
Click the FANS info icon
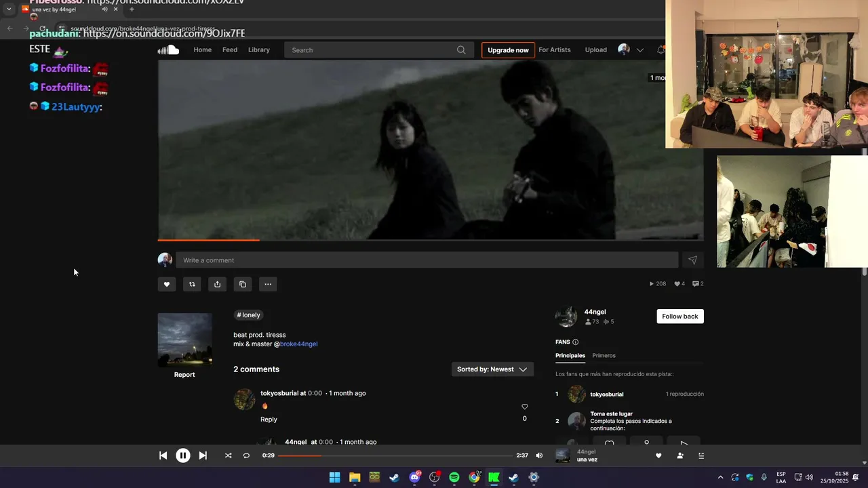pyautogui.click(x=575, y=342)
